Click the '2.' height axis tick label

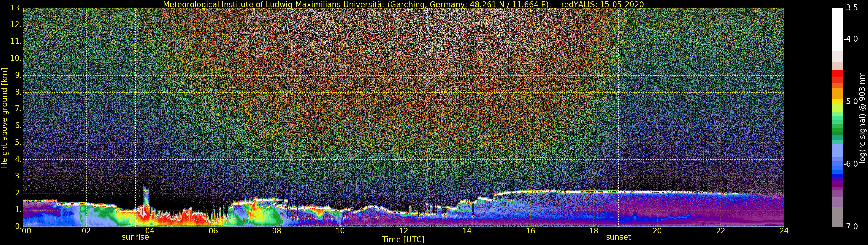pyautogui.click(x=18, y=193)
